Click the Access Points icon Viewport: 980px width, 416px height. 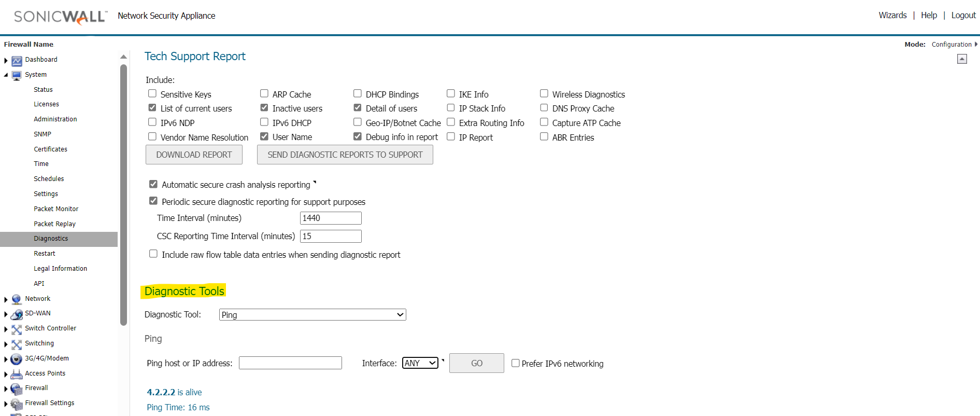click(17, 374)
